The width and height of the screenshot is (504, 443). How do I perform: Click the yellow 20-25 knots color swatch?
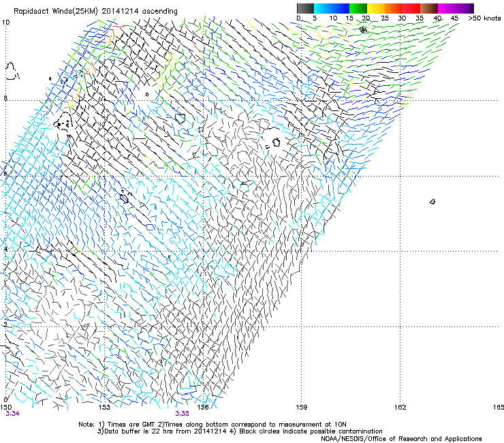[376, 8]
